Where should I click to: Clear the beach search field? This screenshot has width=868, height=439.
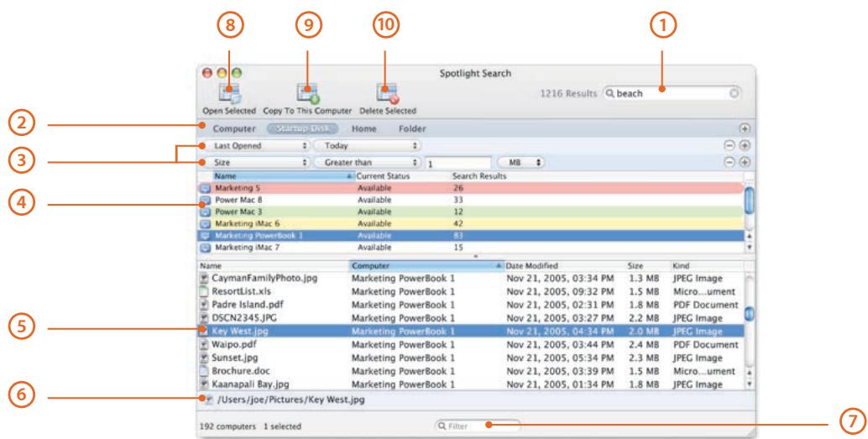coord(734,93)
